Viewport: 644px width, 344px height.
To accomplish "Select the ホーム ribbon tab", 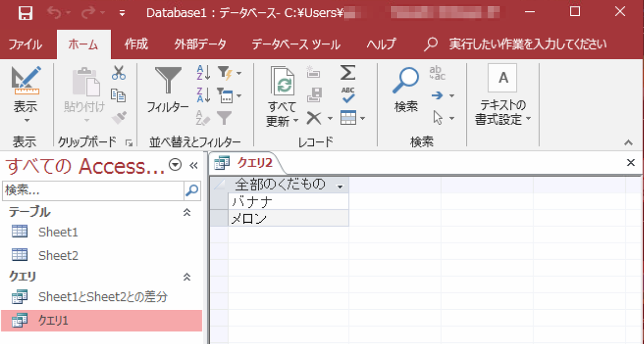I will tap(83, 44).
